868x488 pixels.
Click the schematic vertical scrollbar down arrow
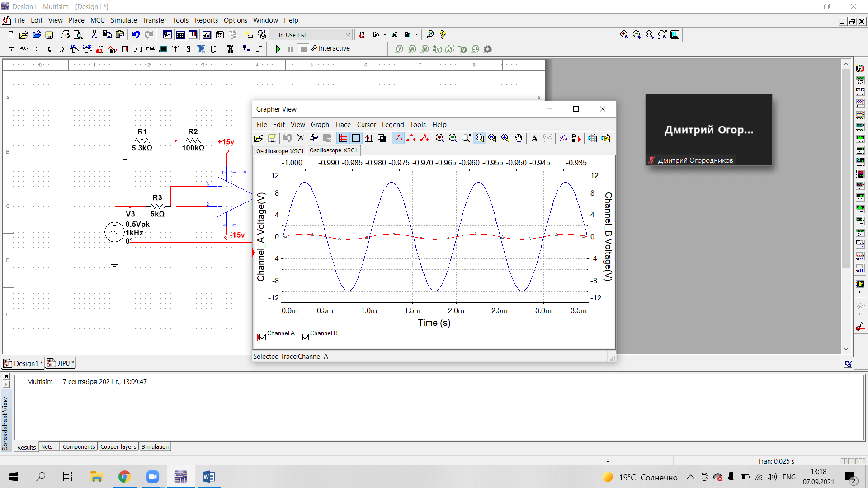pos(846,349)
